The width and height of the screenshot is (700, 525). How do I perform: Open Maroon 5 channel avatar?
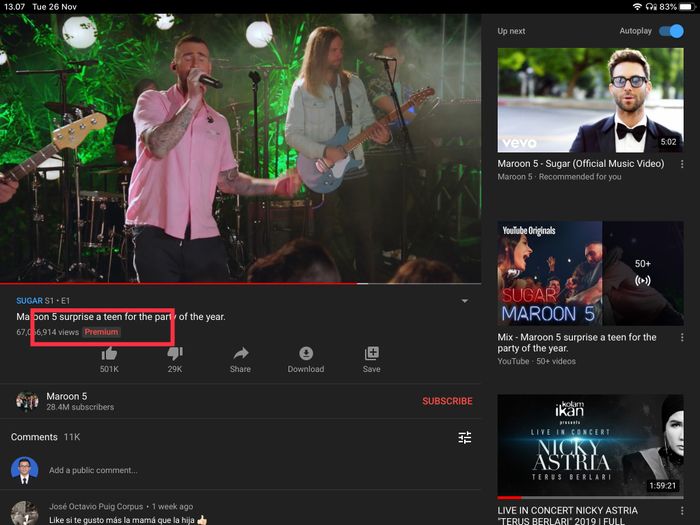pos(27,401)
